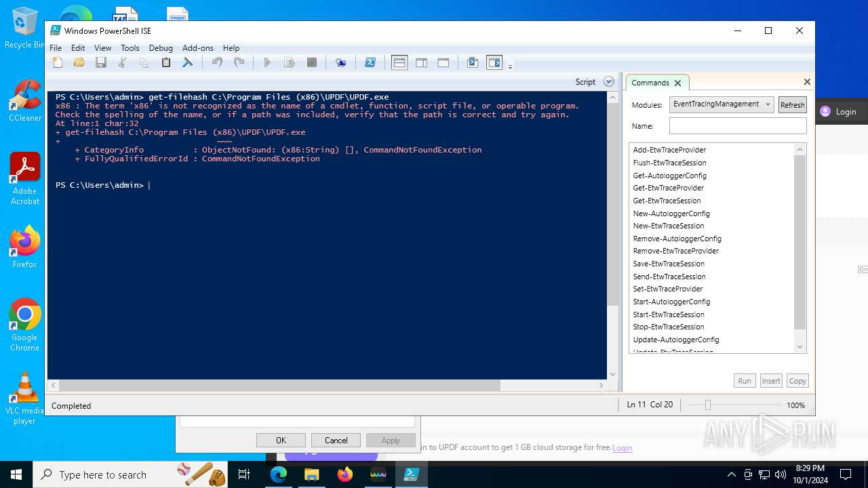Open the Add-ons menu
The height and width of the screenshot is (488, 868).
198,48
